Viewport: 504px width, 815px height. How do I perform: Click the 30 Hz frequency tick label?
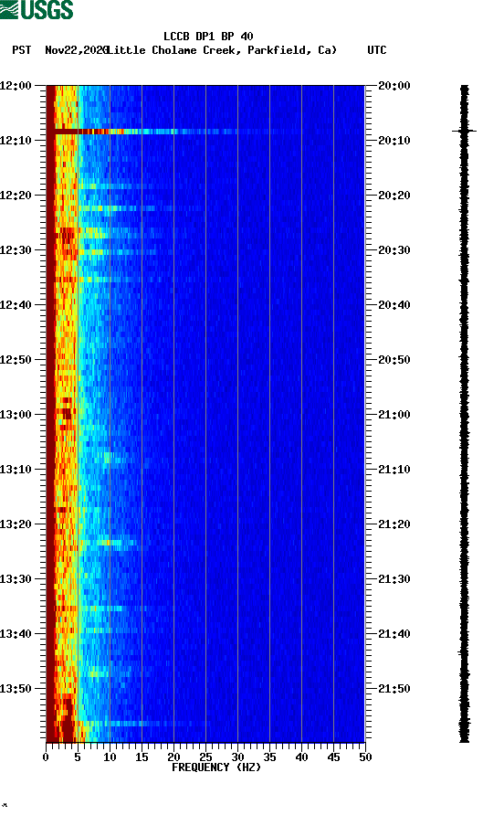[x=237, y=757]
